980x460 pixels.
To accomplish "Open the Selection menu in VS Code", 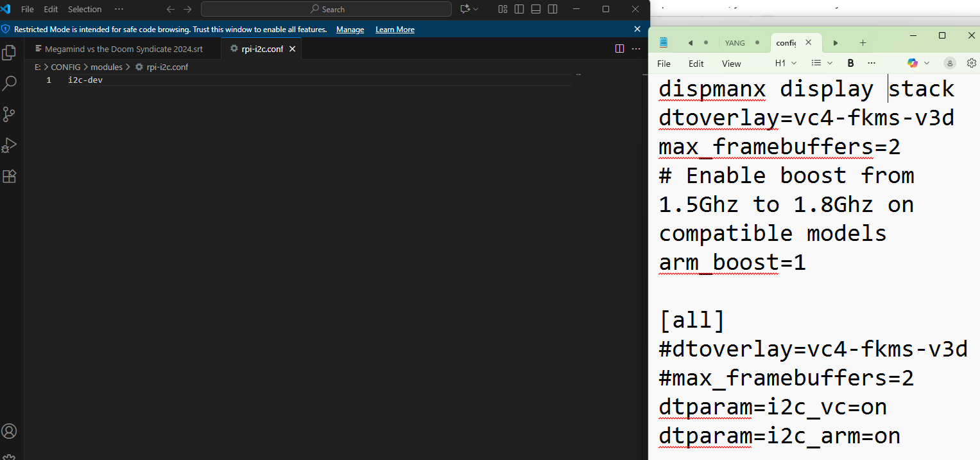I will tap(85, 9).
